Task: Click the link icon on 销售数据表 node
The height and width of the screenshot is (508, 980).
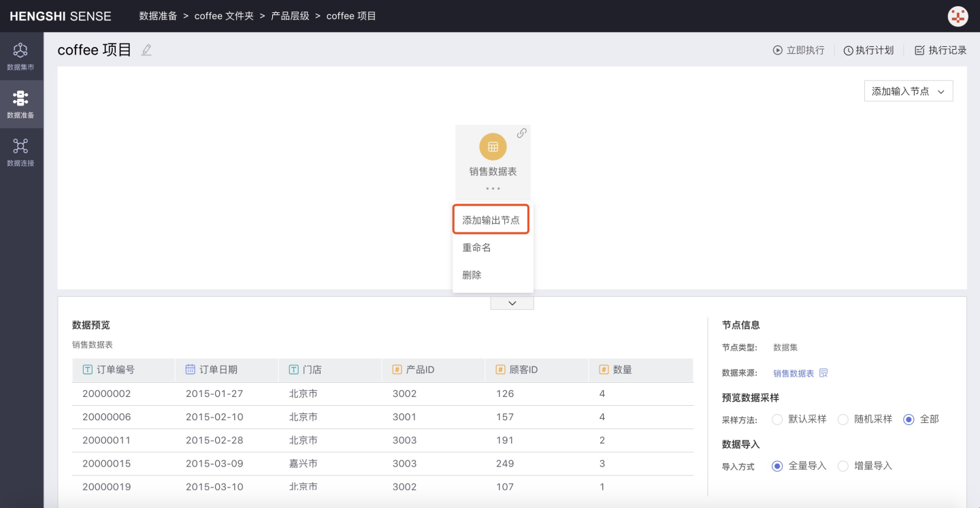Action: tap(521, 133)
